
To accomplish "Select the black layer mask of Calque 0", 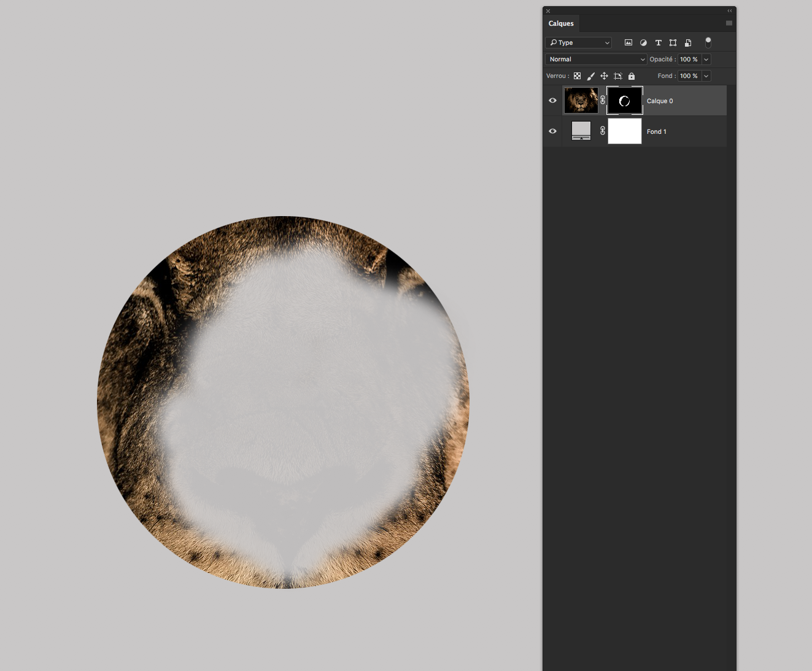I will [625, 101].
